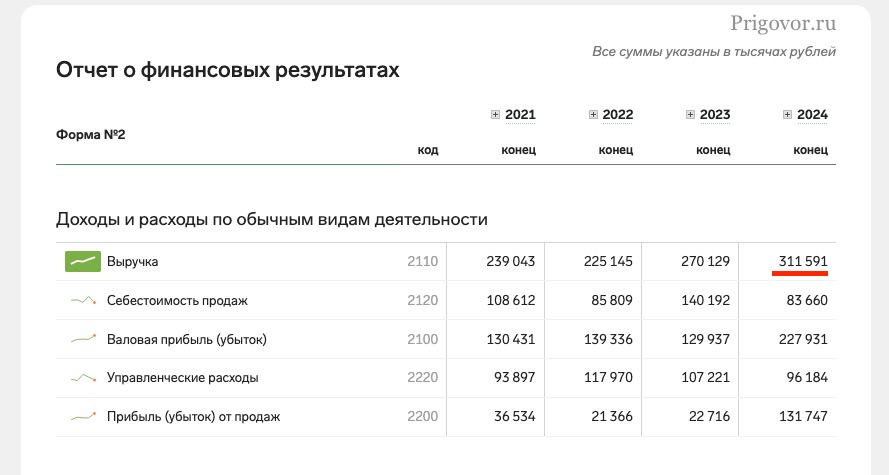Click the 2024 sales profit value 131 747
Image resolution: width=889 pixels, height=475 pixels.
803,416
